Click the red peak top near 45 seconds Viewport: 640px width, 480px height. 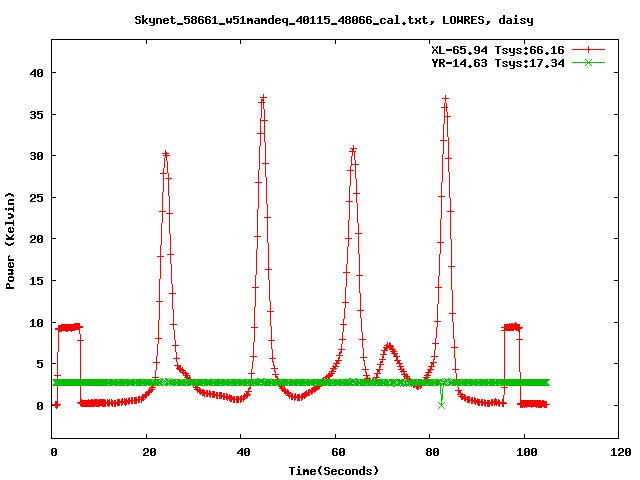(263, 98)
